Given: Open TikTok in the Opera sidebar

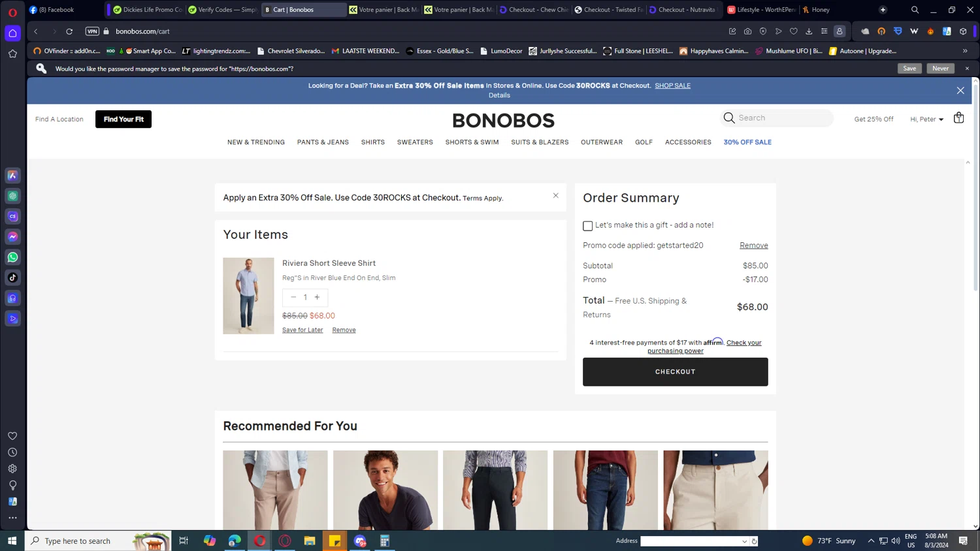Looking at the screenshot, I should click(12, 277).
